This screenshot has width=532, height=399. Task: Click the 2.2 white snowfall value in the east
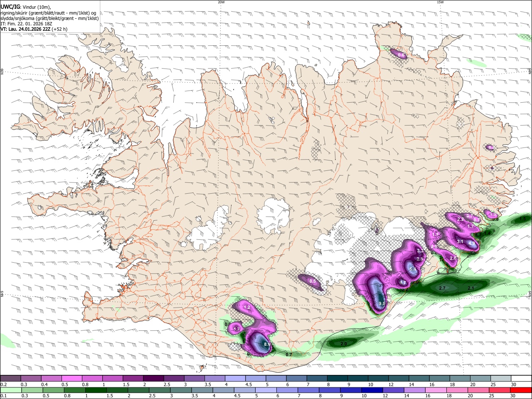tap(460, 219)
